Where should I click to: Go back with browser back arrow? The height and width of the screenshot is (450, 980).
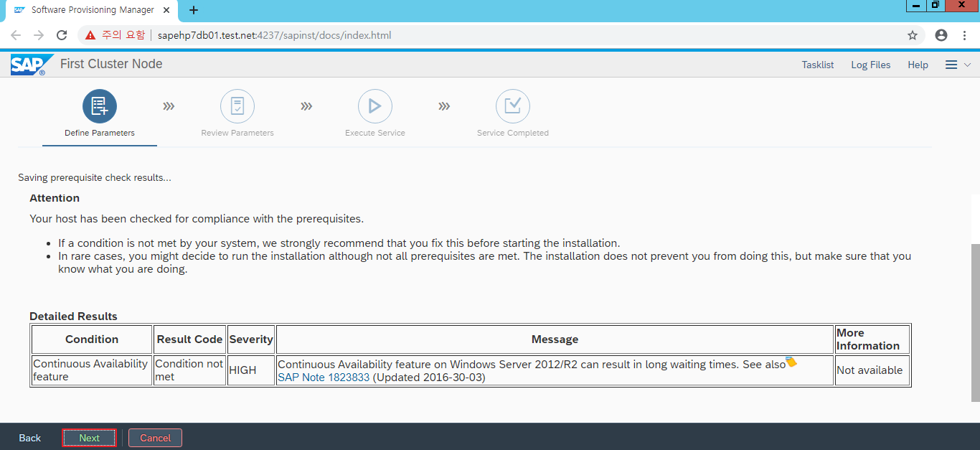(16, 35)
